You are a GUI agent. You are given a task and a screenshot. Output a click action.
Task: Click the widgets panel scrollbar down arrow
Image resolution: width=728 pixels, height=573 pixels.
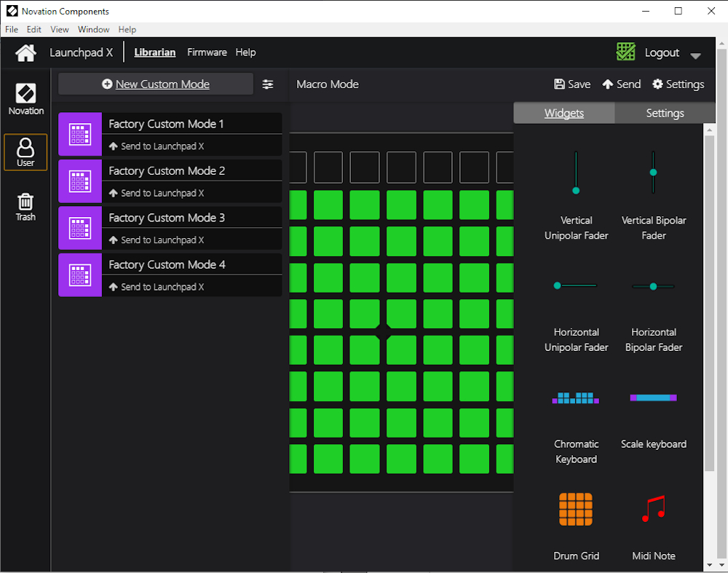710,565
